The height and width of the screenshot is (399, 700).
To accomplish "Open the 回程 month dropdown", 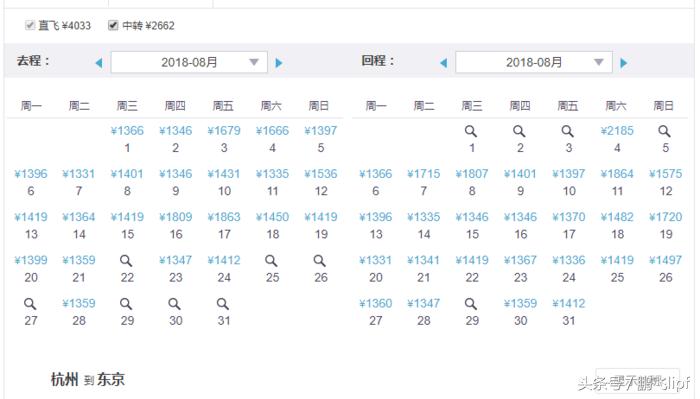I will [534, 62].
